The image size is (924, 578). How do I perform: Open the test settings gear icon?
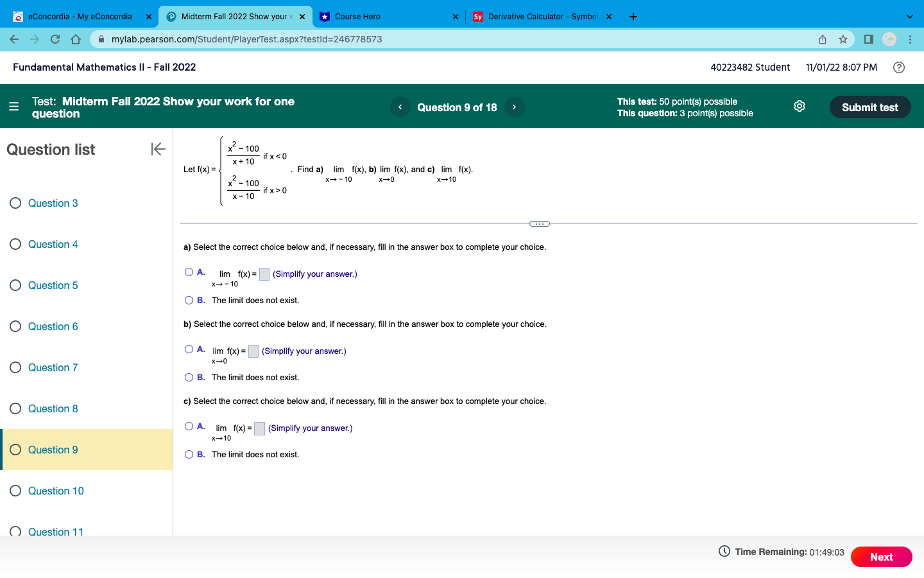tap(799, 106)
